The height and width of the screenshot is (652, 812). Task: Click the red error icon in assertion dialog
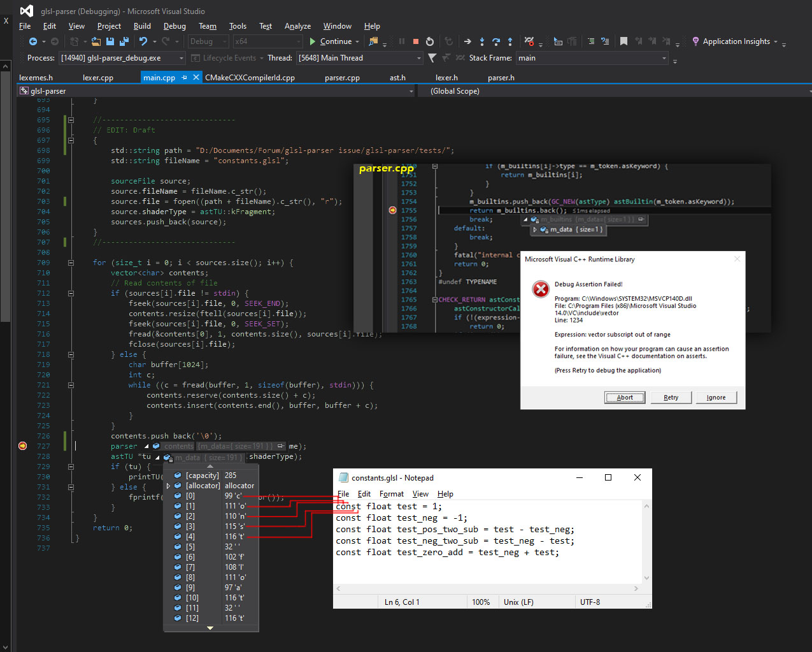[x=541, y=289]
